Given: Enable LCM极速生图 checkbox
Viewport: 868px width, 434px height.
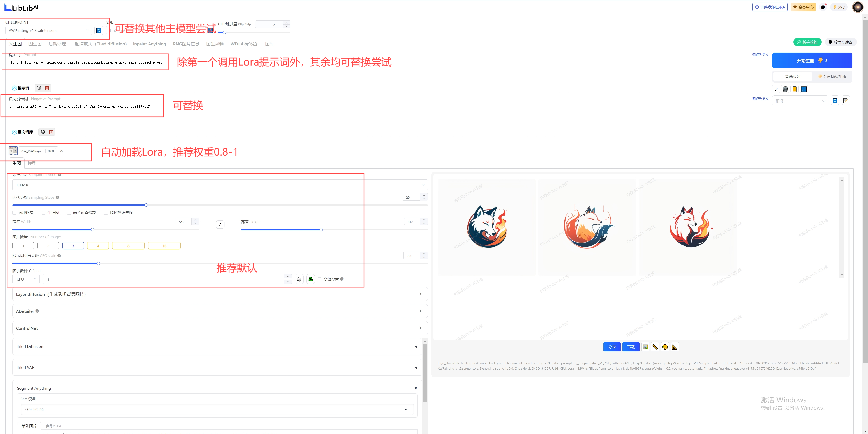Looking at the screenshot, I should pyautogui.click(x=106, y=213).
